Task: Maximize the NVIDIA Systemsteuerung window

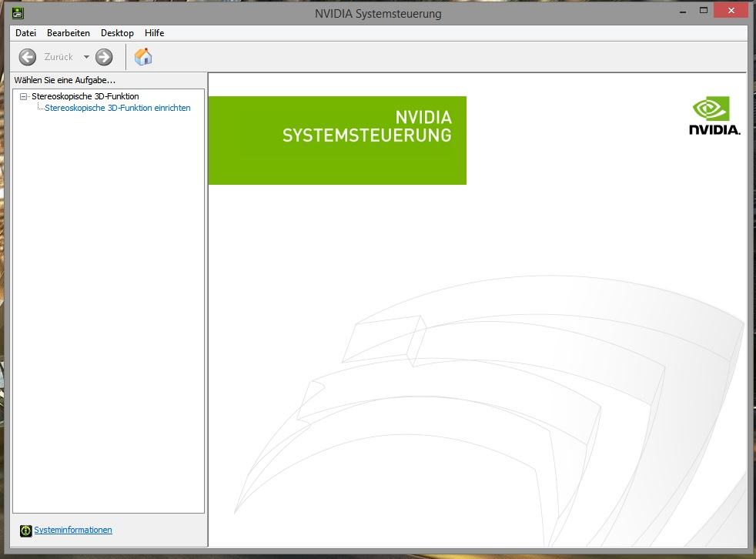Action: click(x=704, y=11)
